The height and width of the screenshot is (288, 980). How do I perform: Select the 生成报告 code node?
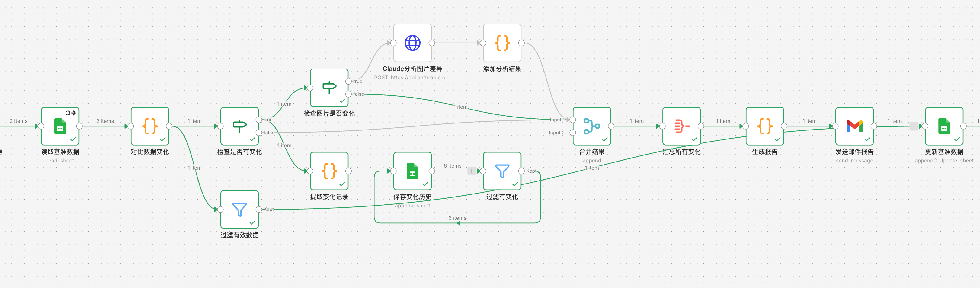point(765,126)
